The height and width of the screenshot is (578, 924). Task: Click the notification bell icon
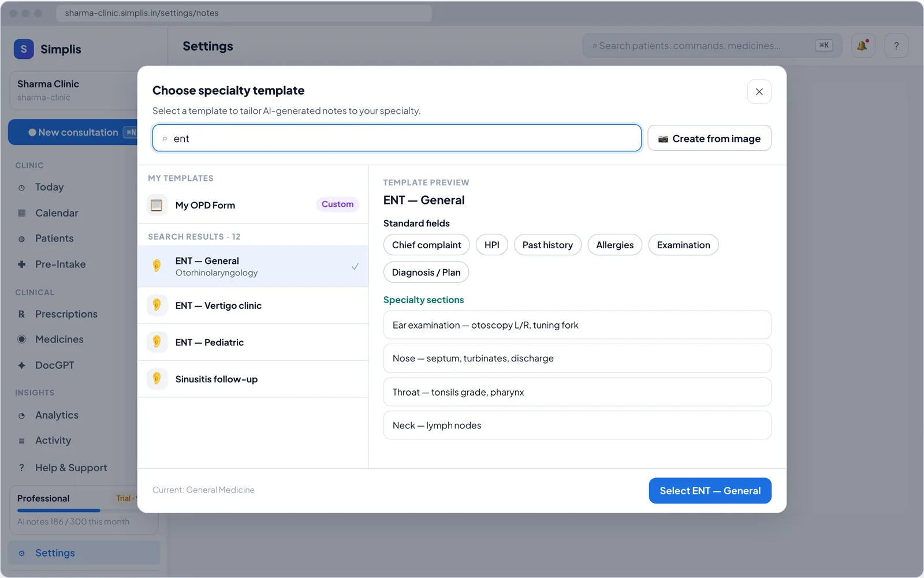click(x=863, y=46)
